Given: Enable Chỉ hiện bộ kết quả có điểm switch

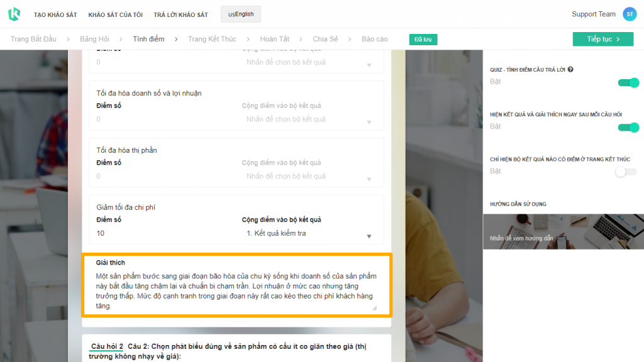Looking at the screenshot, I should [x=626, y=172].
